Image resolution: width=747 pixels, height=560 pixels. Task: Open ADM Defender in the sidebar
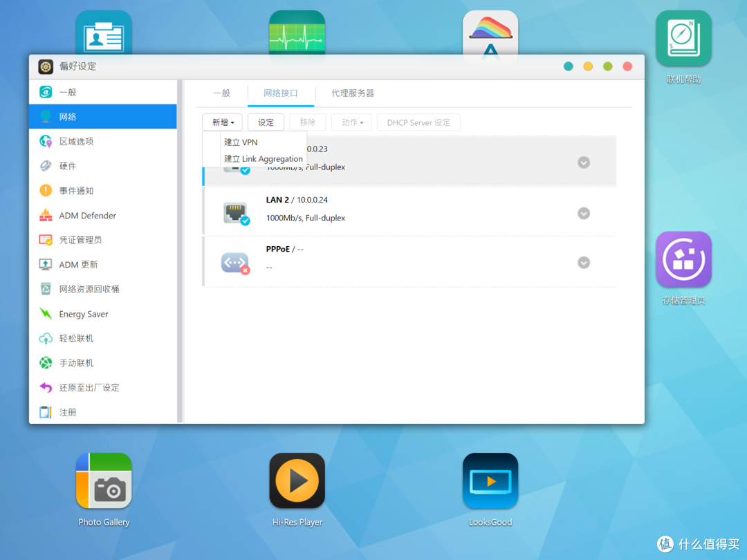click(x=103, y=215)
